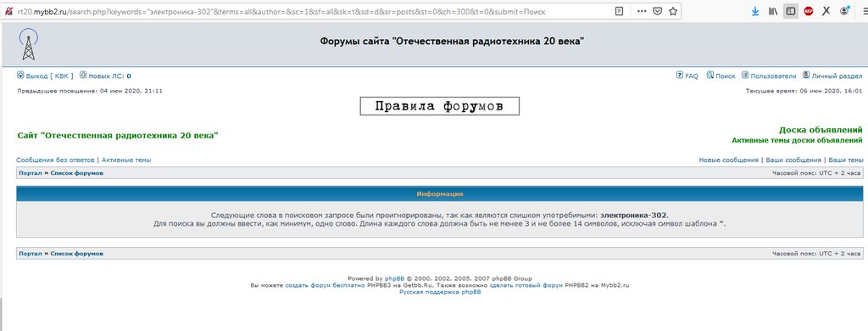Click Список форумов in the top breadcrumb

(x=76, y=173)
